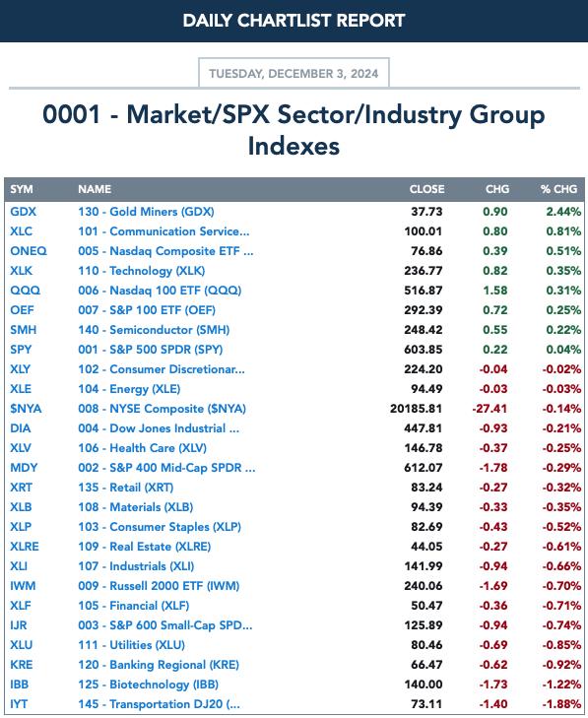588x718 pixels.
Task: Click the % CHG column header
Action: click(558, 189)
